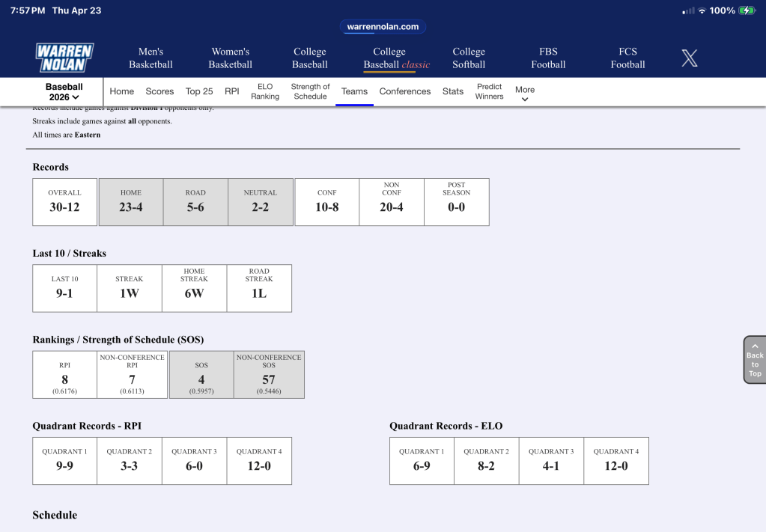Open the Baseball 2026 season dropdown
The height and width of the screenshot is (532, 766).
(64, 92)
